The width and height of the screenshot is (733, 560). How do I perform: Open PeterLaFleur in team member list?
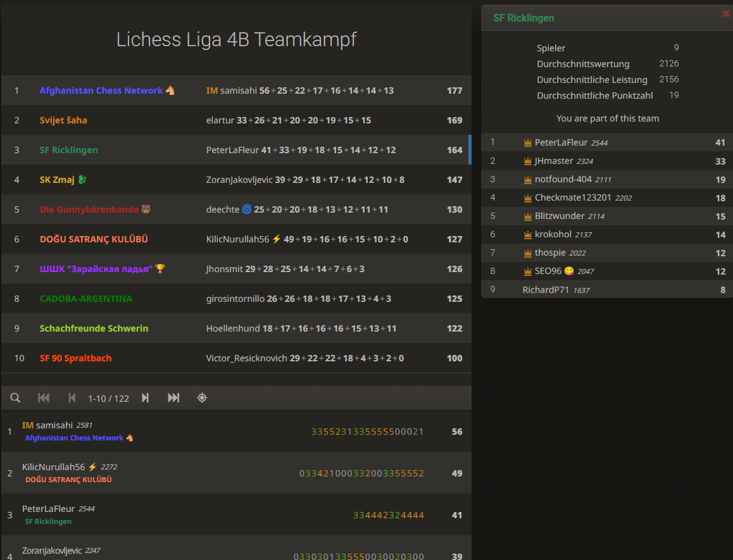[x=561, y=142]
